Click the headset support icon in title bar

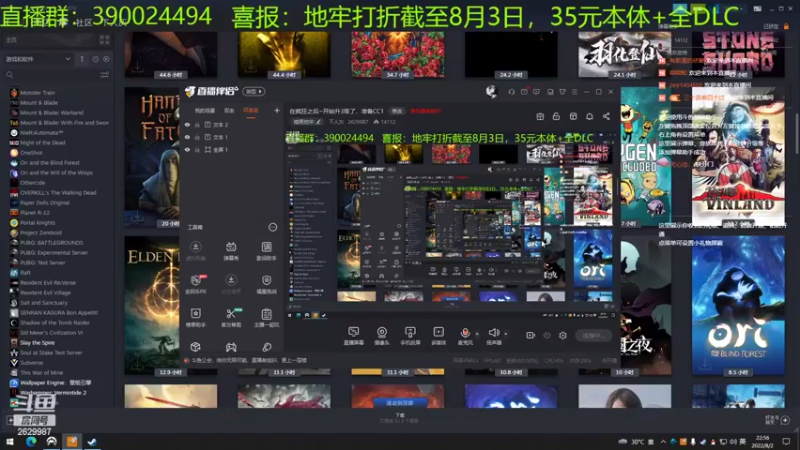pos(511,92)
